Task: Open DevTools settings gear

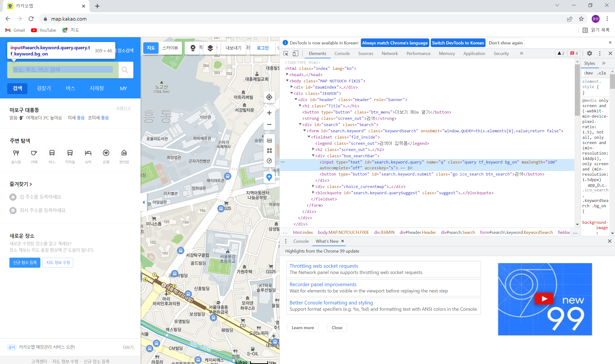Action: 589,53
